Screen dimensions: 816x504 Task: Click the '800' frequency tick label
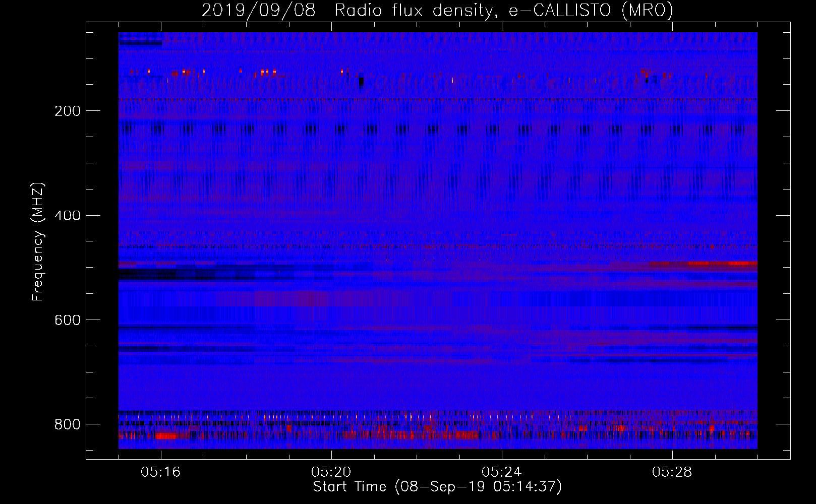(67, 424)
